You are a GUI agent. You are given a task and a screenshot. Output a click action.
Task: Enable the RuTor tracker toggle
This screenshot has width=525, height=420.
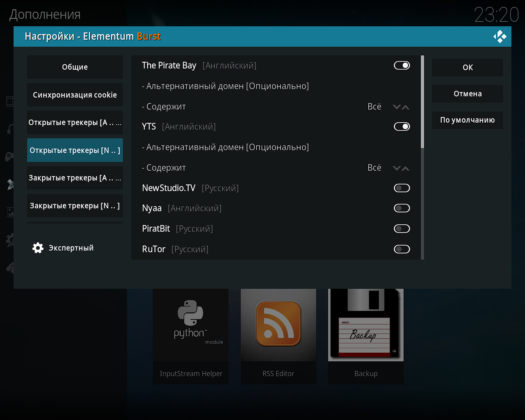click(x=402, y=249)
